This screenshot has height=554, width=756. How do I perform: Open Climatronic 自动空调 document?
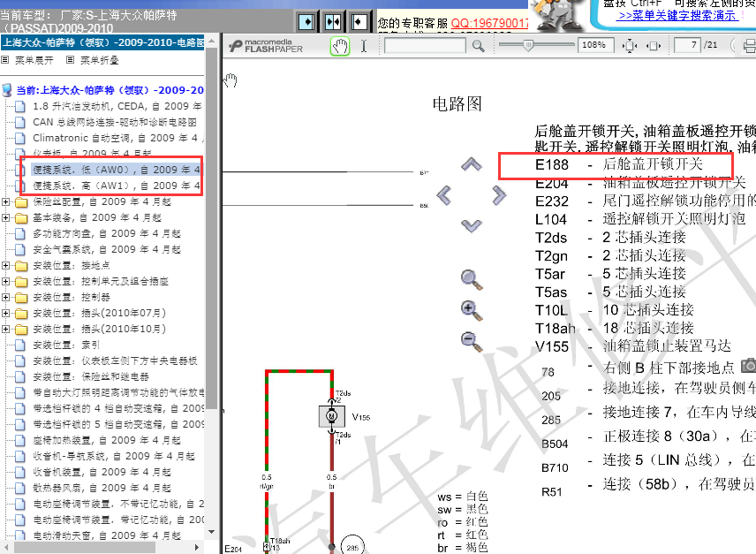117,138
